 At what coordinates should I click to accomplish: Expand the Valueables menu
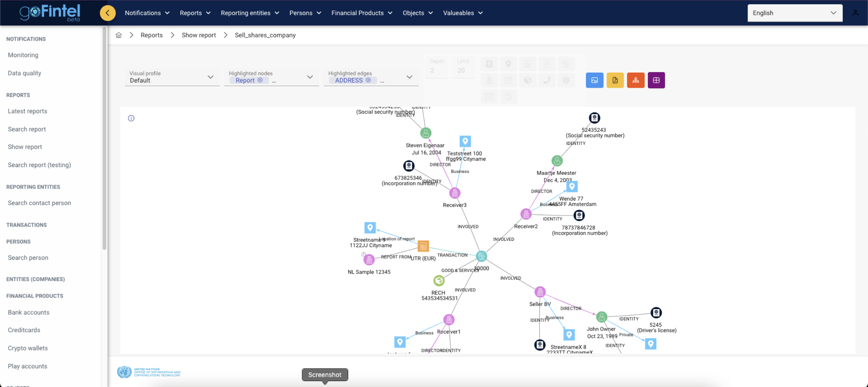point(463,13)
